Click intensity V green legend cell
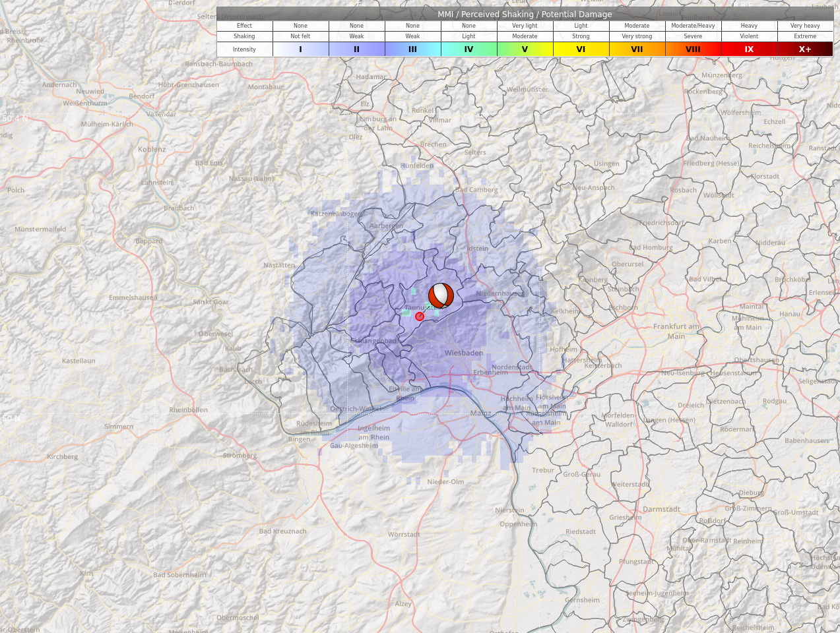The height and width of the screenshot is (633, 840). (525, 49)
